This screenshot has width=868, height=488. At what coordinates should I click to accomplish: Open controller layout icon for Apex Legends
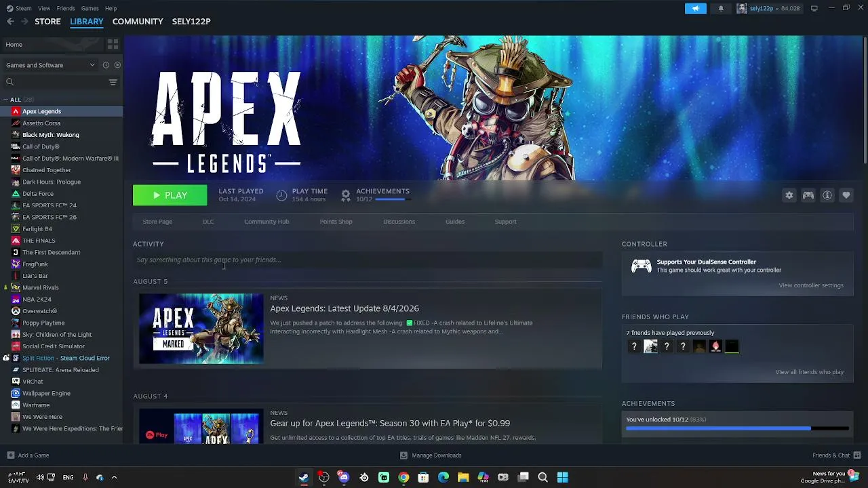(x=808, y=195)
